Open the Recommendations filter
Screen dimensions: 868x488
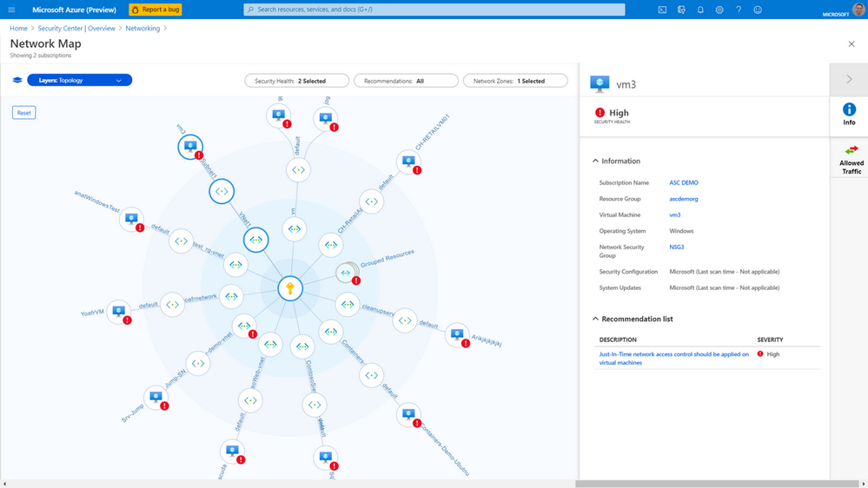tap(406, 81)
